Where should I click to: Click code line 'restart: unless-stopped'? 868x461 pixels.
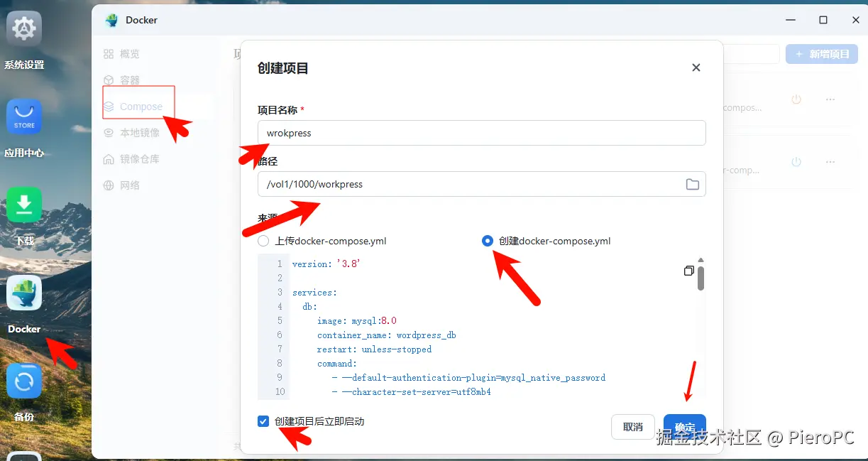click(x=374, y=349)
